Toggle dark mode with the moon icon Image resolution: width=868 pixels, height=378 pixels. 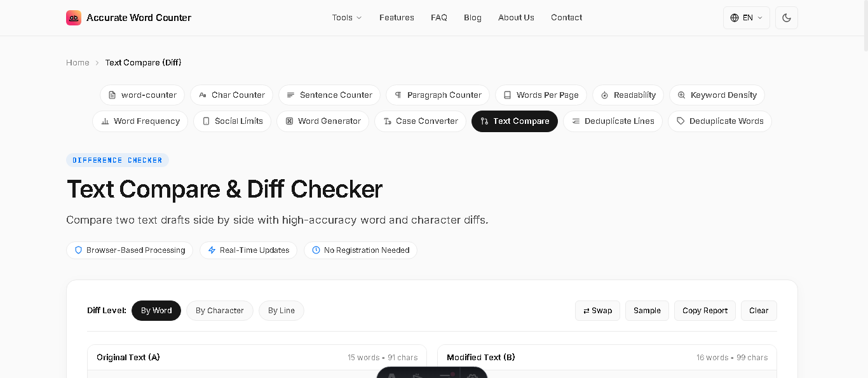point(787,18)
